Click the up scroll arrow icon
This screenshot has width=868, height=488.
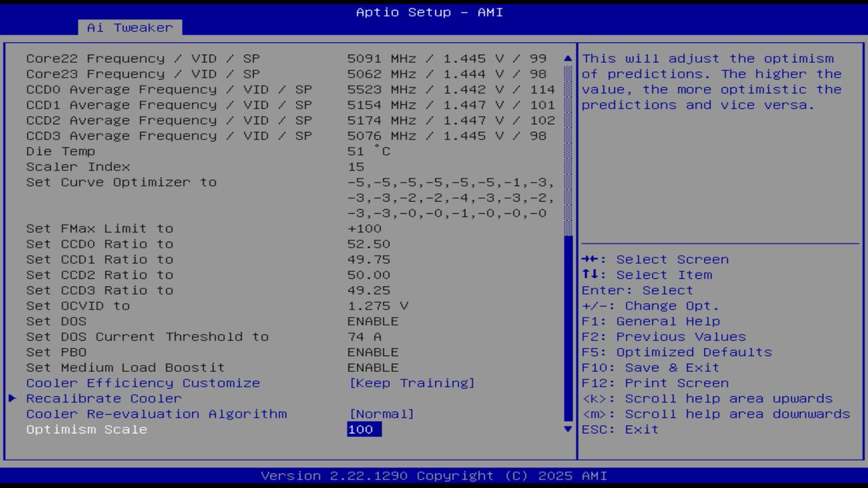(x=567, y=58)
